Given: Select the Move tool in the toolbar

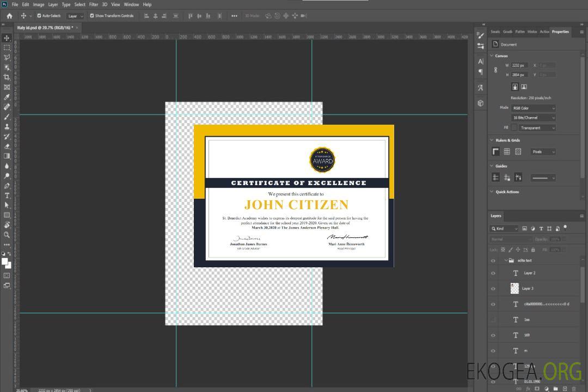Looking at the screenshot, I should coord(7,38).
